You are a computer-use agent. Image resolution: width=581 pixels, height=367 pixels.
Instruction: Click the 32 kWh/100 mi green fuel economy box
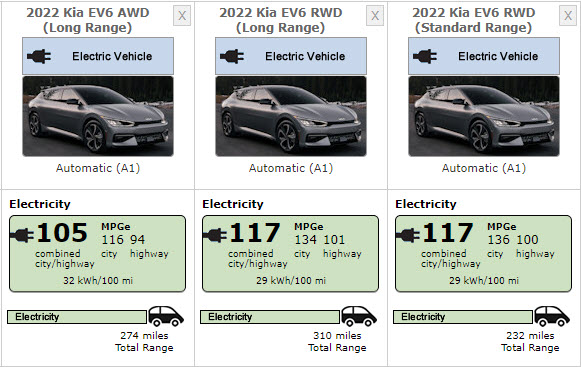(x=97, y=254)
